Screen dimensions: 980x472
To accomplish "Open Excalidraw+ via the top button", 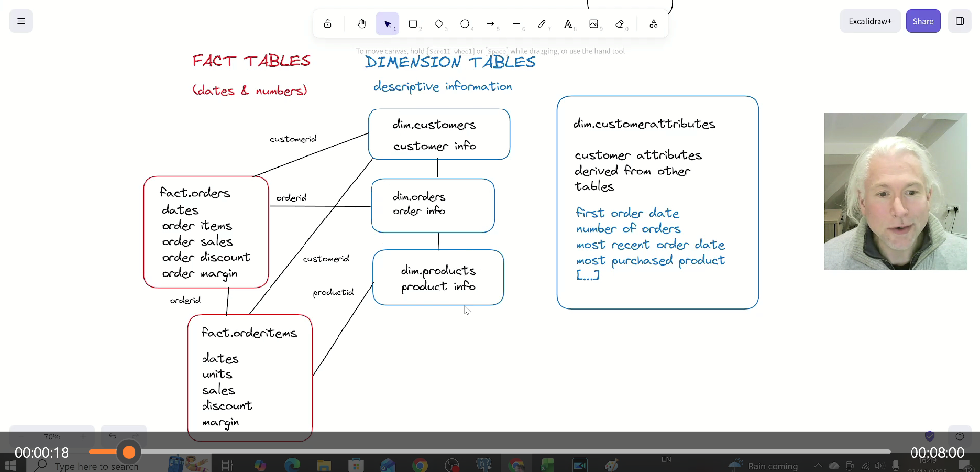I will (870, 21).
